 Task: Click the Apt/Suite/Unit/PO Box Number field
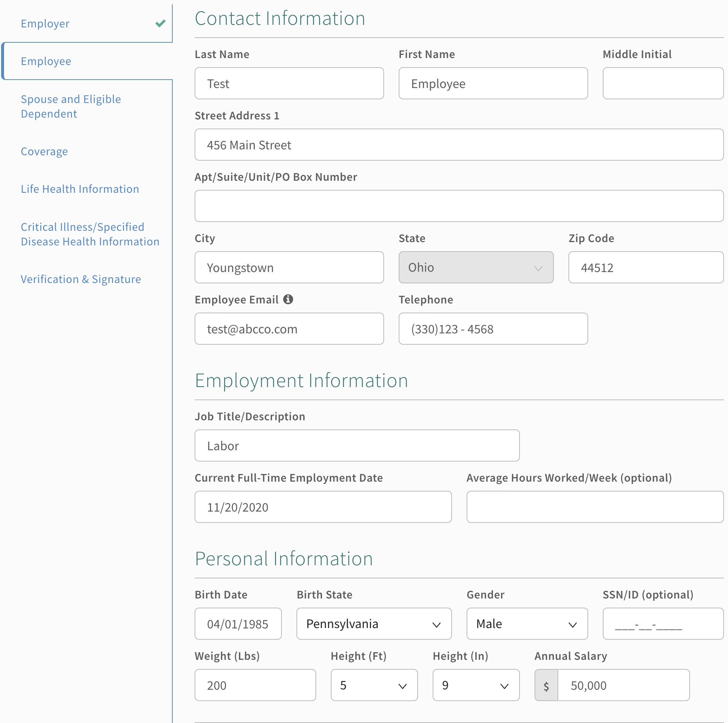[459, 206]
